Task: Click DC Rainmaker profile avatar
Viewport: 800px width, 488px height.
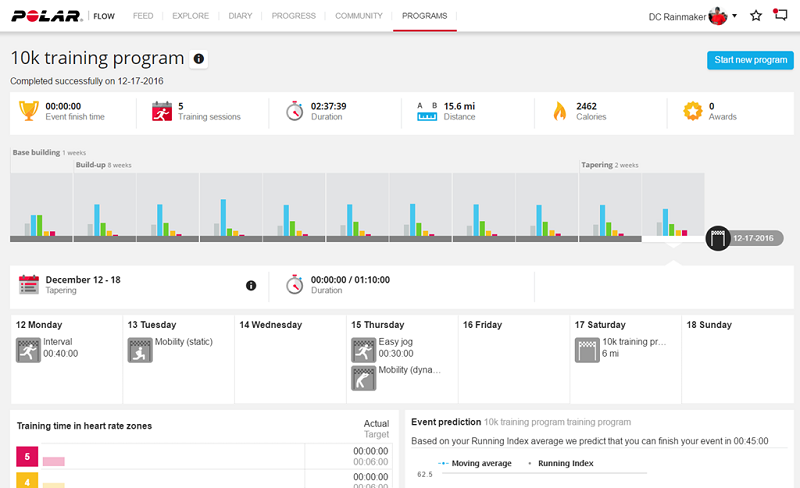Action: pos(717,16)
